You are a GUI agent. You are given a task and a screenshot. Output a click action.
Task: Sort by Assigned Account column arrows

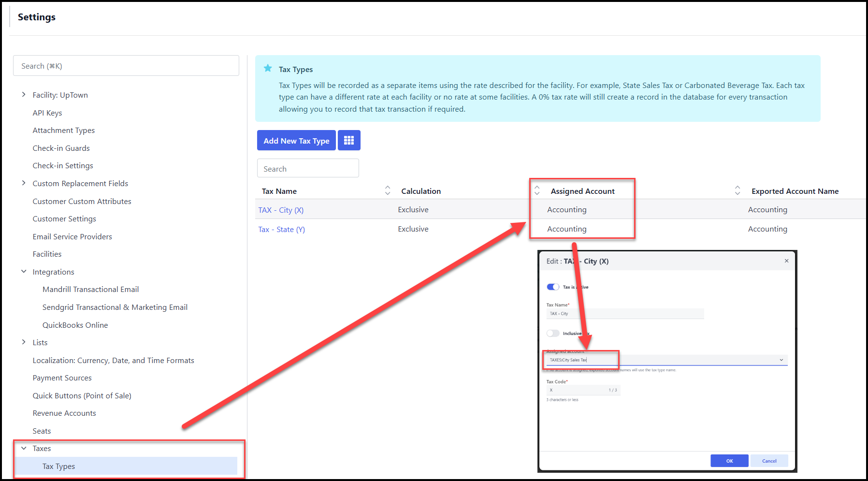coord(537,190)
